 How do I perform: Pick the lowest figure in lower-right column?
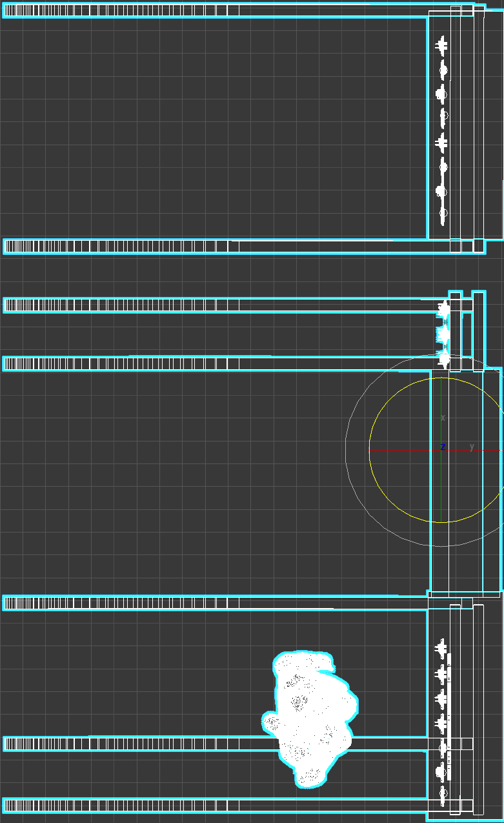pos(443,793)
